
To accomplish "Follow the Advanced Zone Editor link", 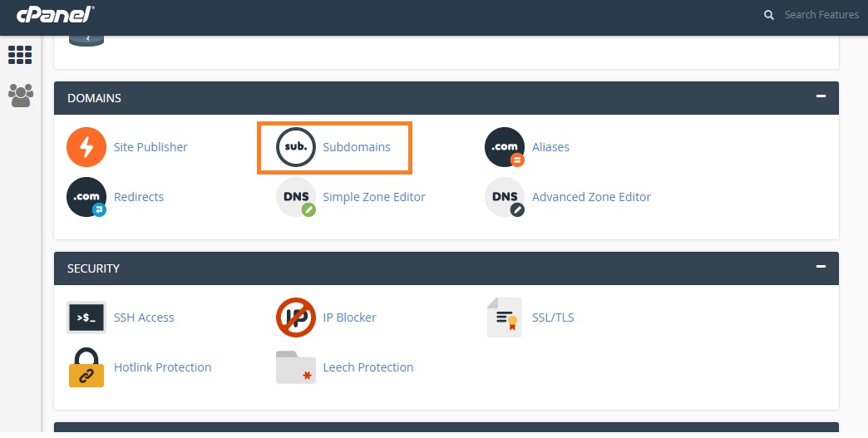I will coord(591,197).
